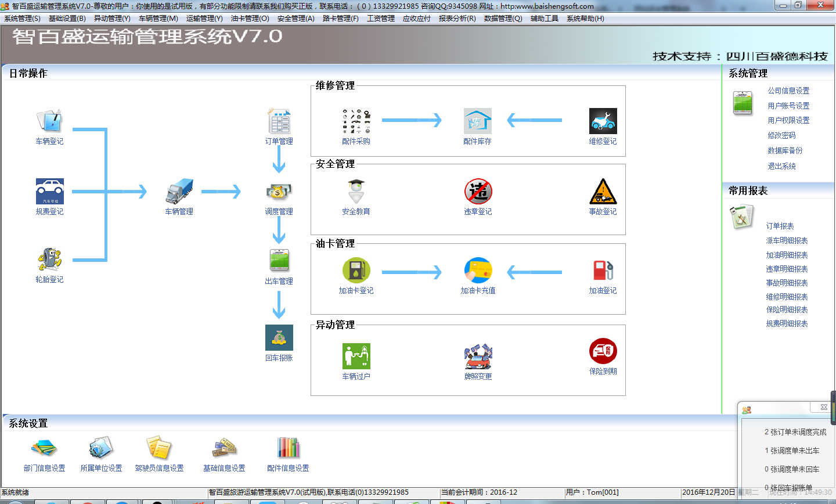The width and height of the screenshot is (836, 504).
Task: Open the 部门信息设置 department settings icon
Action: coord(44,448)
